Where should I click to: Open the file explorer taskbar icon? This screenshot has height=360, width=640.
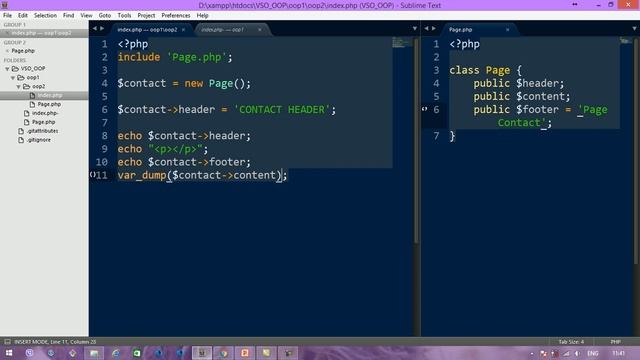(x=94, y=353)
